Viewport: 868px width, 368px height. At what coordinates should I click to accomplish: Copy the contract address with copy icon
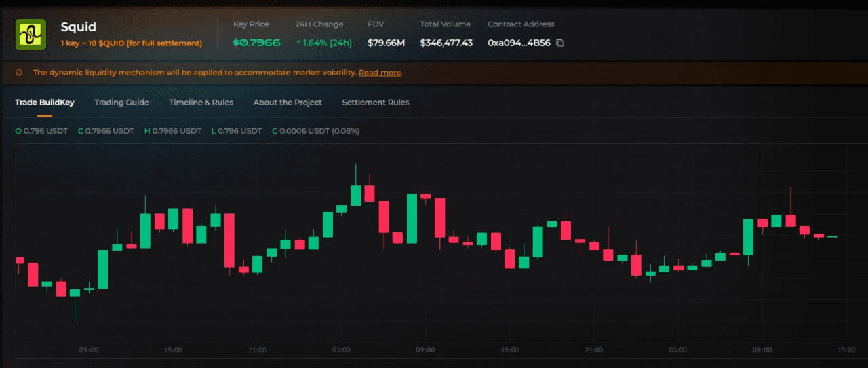[x=559, y=43]
